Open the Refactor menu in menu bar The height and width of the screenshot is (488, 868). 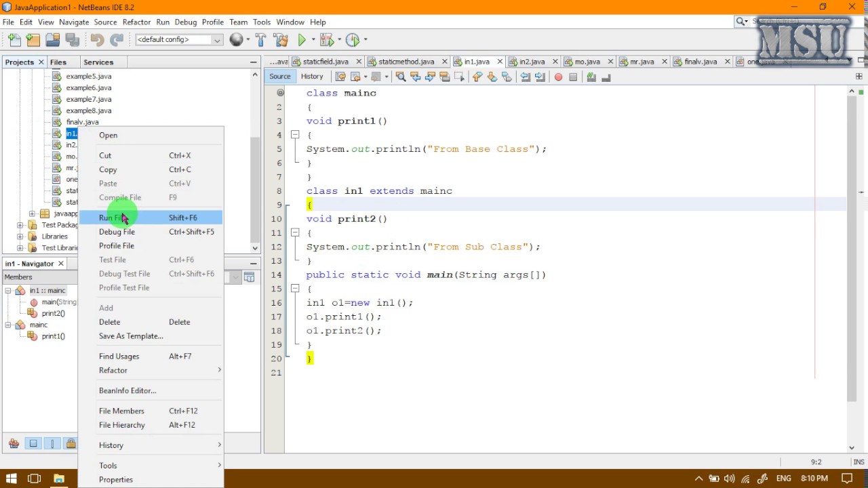[136, 22]
